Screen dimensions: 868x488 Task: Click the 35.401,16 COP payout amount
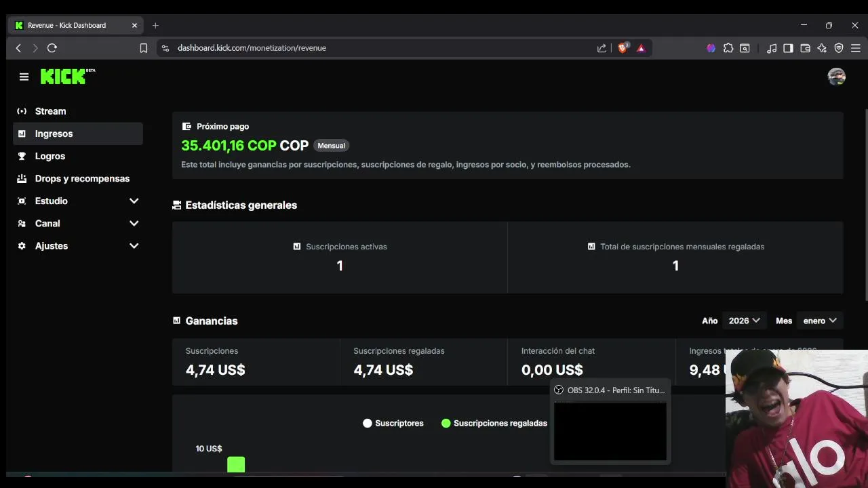point(229,146)
